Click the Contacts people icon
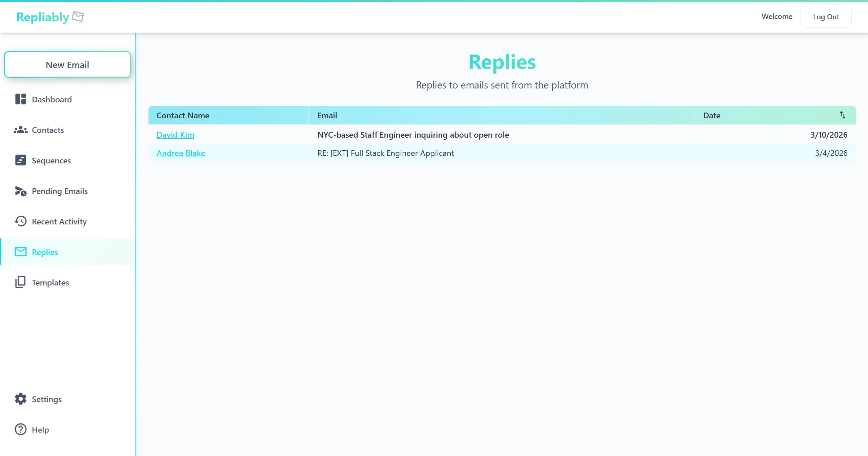Image resolution: width=868 pixels, height=456 pixels. [20, 130]
